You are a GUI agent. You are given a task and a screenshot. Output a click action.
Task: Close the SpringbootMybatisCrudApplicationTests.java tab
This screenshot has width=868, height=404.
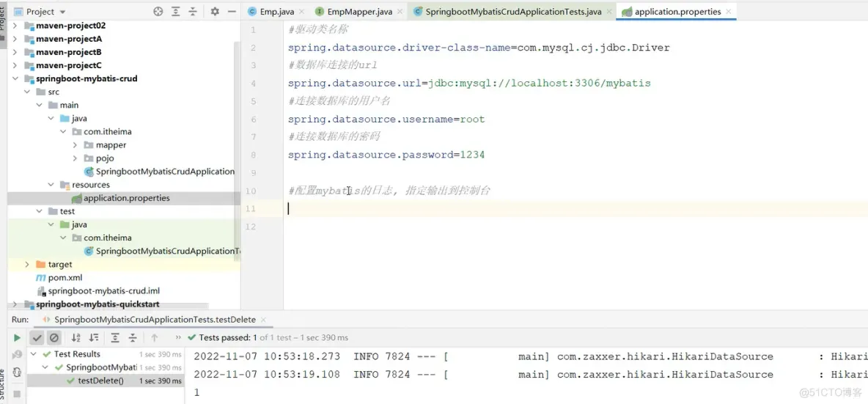609,12
